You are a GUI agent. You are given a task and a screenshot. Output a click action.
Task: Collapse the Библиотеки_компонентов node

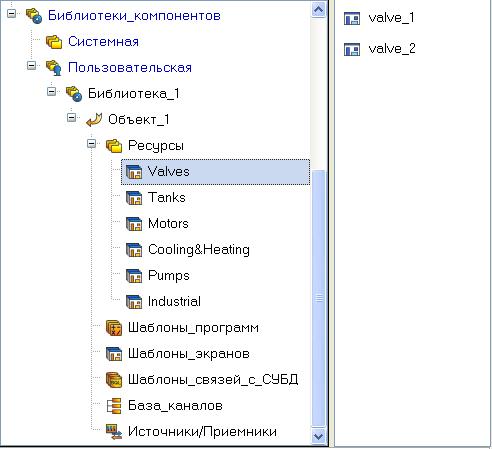12,14
